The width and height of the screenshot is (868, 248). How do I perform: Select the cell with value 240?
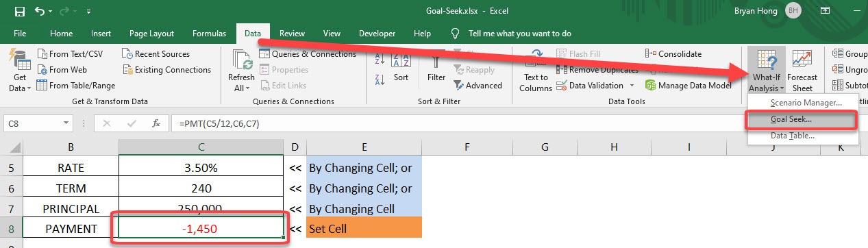pos(201,188)
